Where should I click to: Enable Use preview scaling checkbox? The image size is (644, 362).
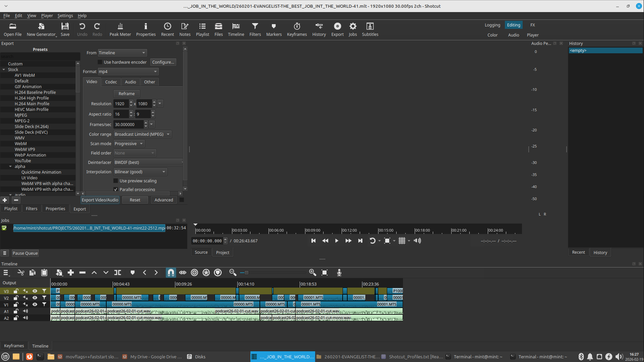tap(116, 181)
